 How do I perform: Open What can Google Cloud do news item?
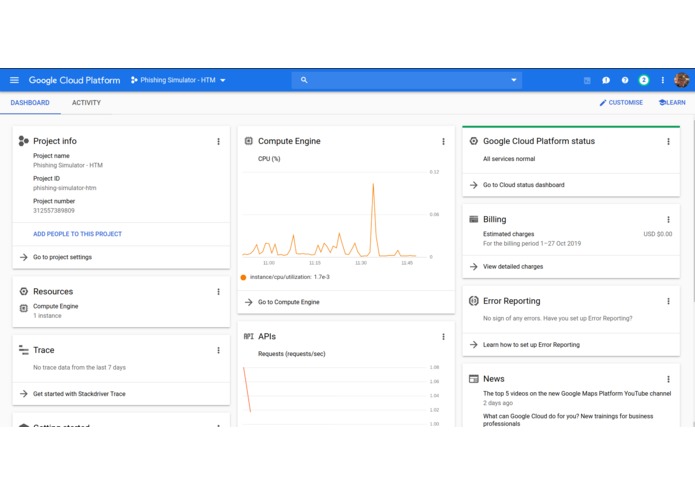coord(568,420)
